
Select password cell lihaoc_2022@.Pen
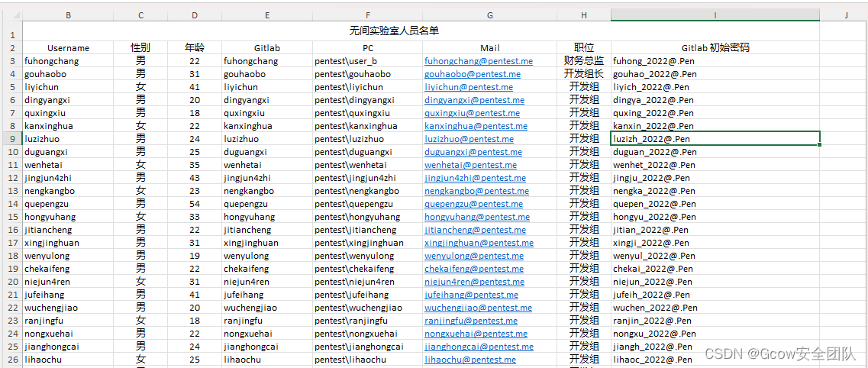tap(715, 360)
